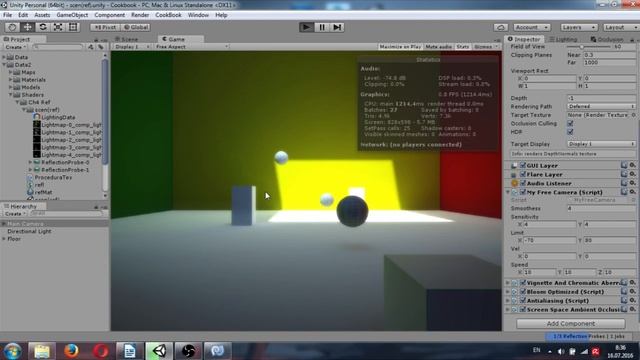Select the Rect transform tool
Screen dimensions: 640x360
point(73,27)
